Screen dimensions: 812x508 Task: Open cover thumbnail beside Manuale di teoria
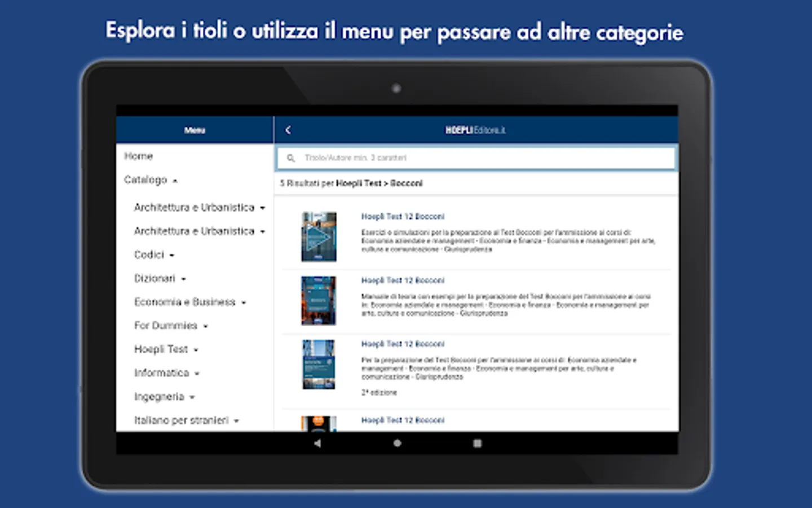coord(319,300)
